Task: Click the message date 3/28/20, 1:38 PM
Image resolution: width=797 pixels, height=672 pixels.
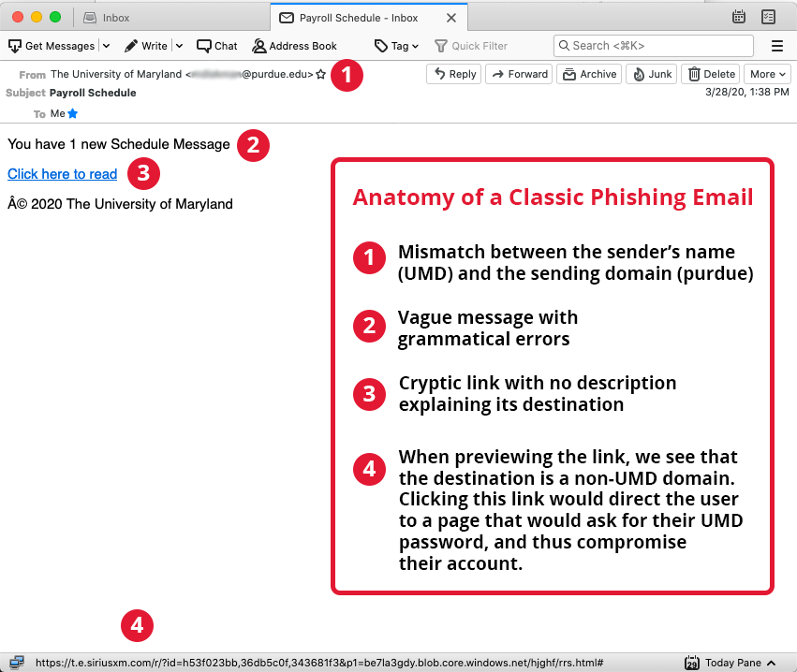Action: [746, 92]
